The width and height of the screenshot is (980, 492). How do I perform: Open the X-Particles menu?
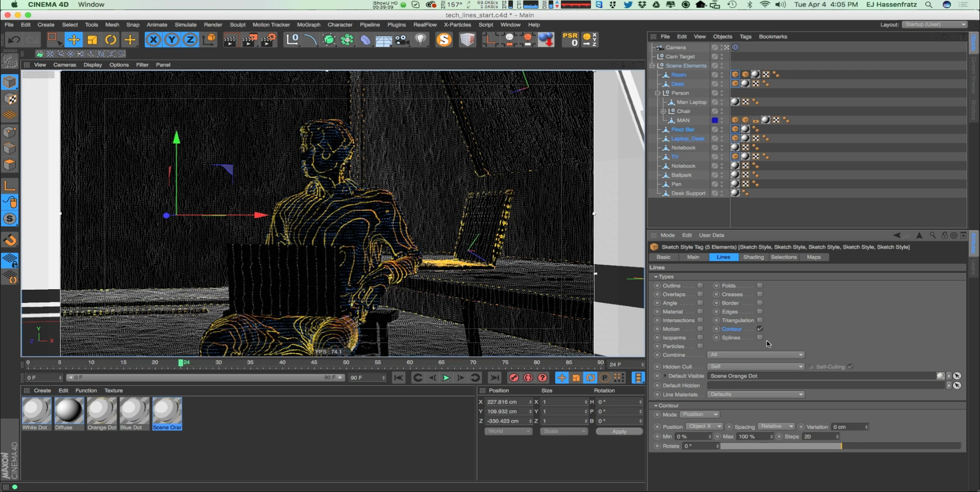(457, 25)
